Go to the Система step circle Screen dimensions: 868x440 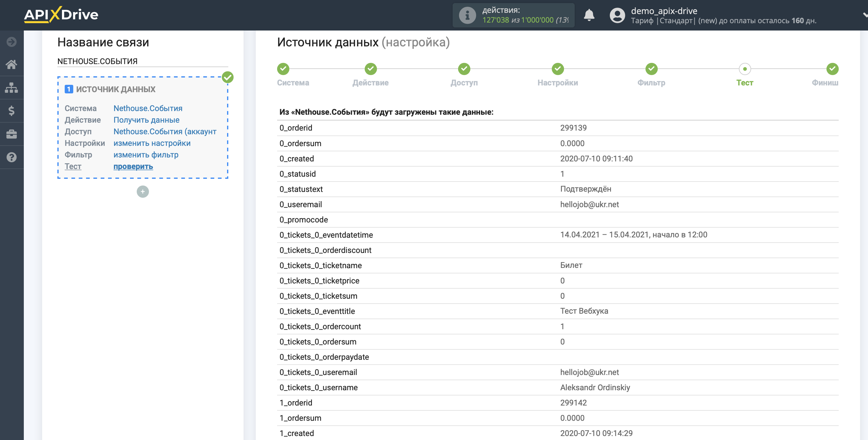click(283, 69)
